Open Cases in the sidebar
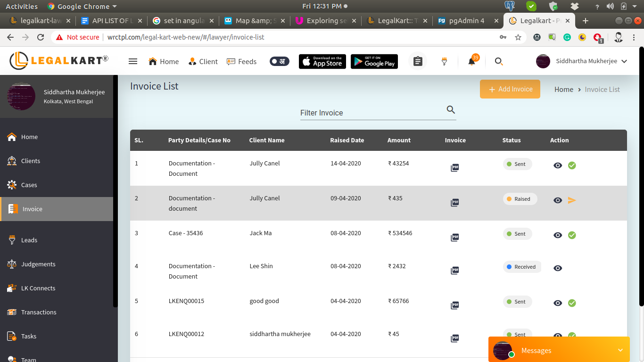Image resolution: width=644 pixels, height=362 pixels. pos(29,185)
